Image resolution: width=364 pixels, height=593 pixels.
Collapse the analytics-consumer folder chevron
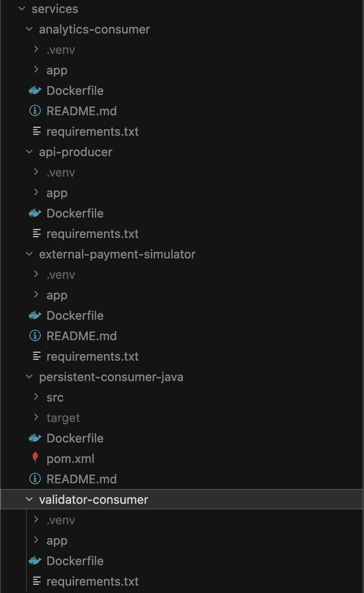click(x=29, y=29)
